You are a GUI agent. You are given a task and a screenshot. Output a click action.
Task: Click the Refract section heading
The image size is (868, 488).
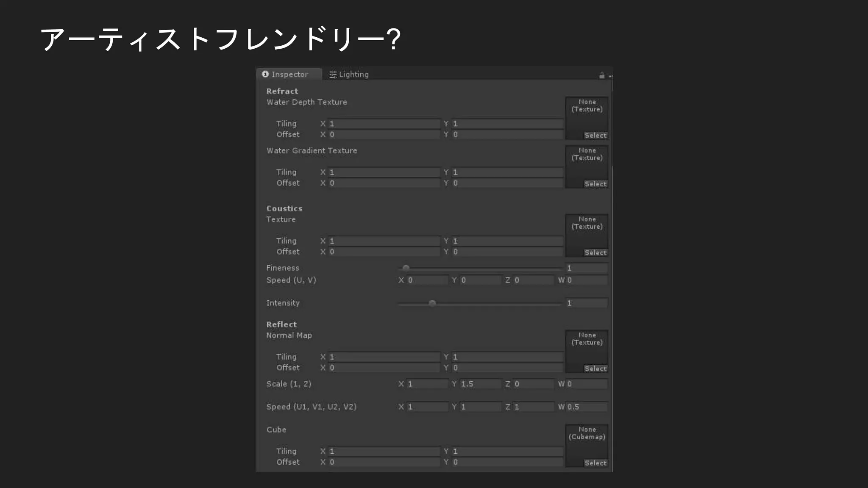[282, 91]
